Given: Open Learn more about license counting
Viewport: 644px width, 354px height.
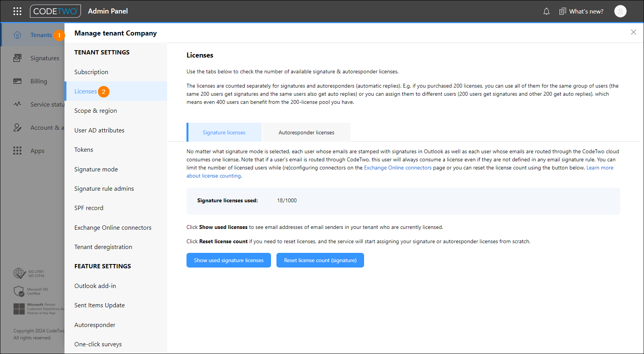Looking at the screenshot, I should pyautogui.click(x=600, y=168).
